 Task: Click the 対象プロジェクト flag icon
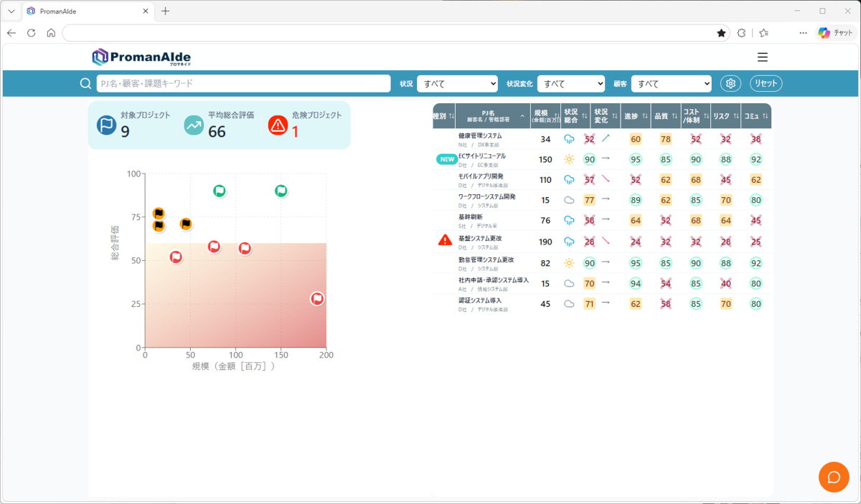[106, 125]
